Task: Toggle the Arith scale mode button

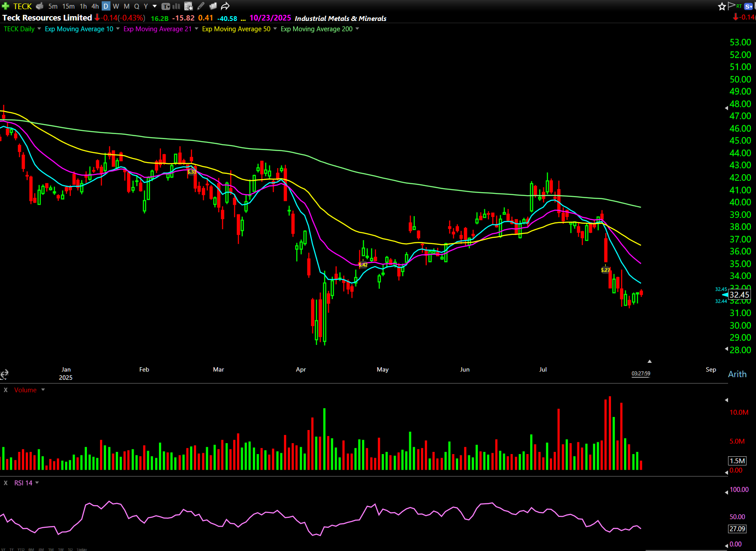Action: [x=737, y=374]
